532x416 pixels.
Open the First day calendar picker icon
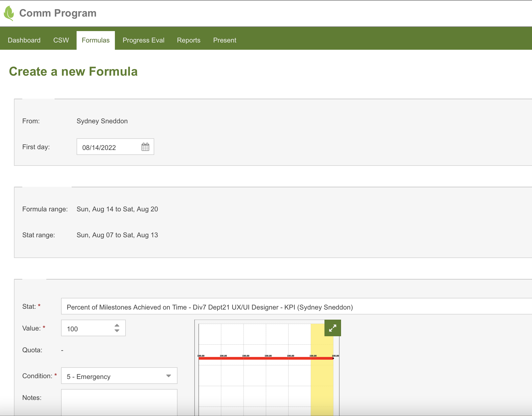click(x=145, y=147)
